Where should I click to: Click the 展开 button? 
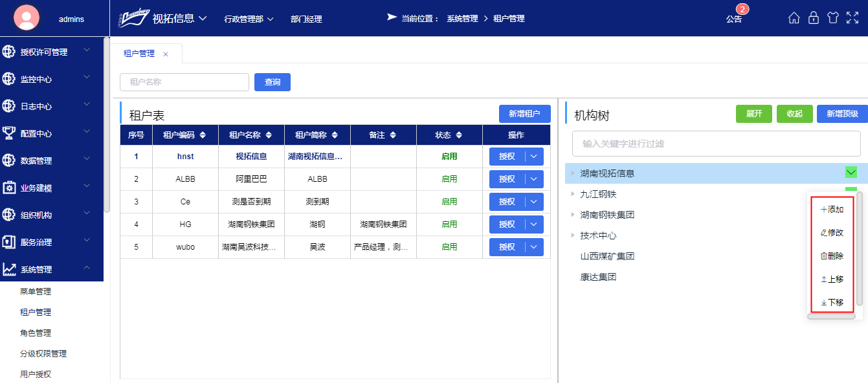[x=754, y=114]
